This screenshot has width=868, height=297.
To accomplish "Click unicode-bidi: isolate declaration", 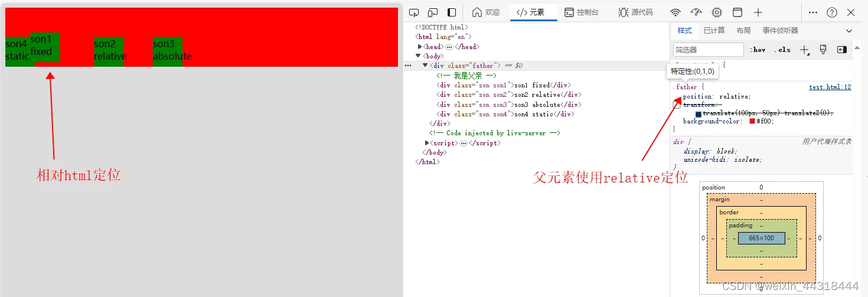I will point(723,160).
